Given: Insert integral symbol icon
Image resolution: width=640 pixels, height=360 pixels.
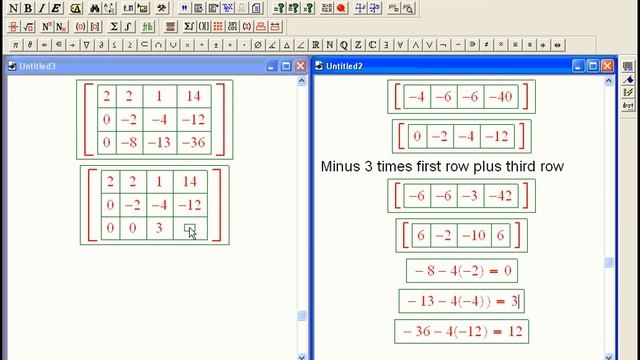Looking at the screenshot, I should point(128,27).
